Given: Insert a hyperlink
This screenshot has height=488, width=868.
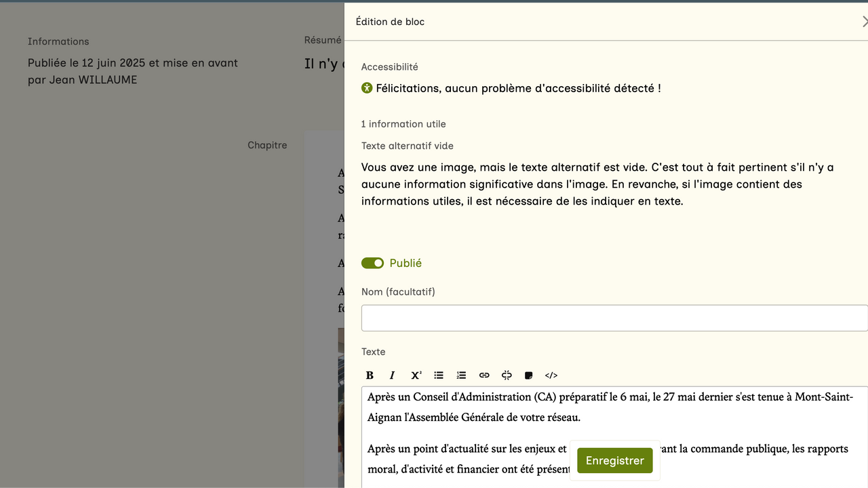Looking at the screenshot, I should [484, 375].
